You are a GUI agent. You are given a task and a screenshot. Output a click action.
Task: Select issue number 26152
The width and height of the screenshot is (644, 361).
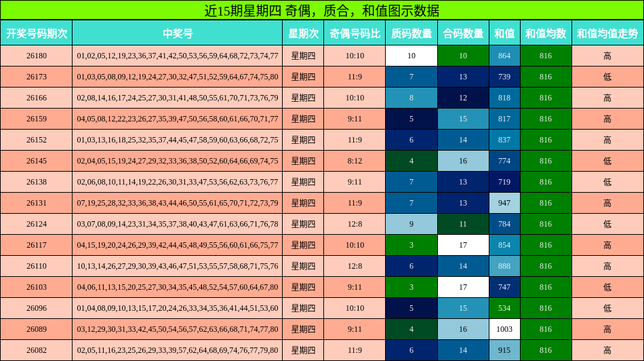click(36, 140)
